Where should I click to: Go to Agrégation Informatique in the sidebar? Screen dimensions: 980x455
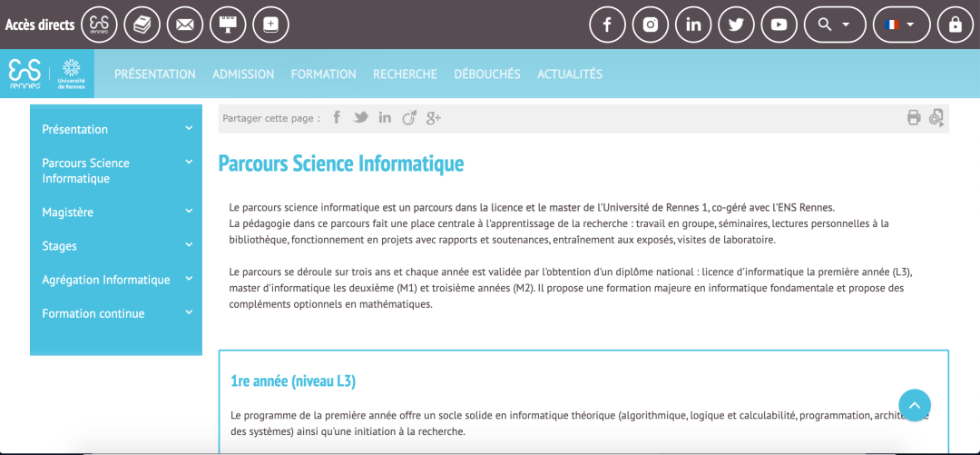pos(106,280)
